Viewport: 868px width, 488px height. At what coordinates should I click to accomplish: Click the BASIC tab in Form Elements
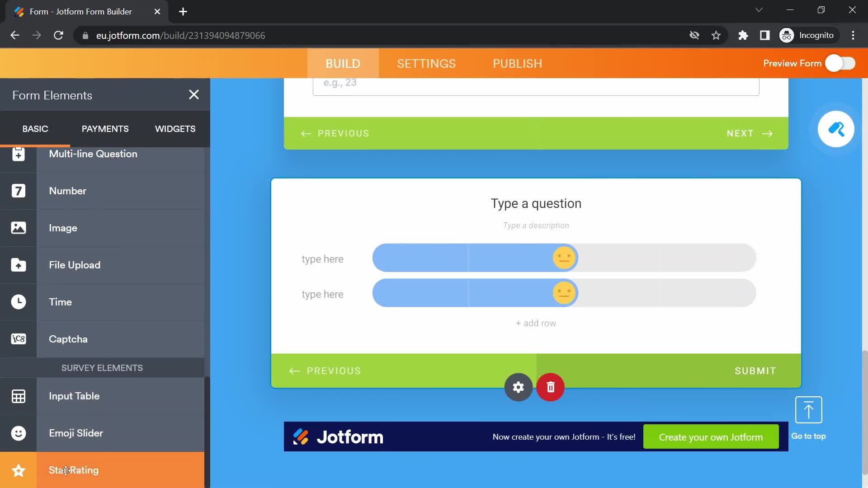click(x=35, y=129)
